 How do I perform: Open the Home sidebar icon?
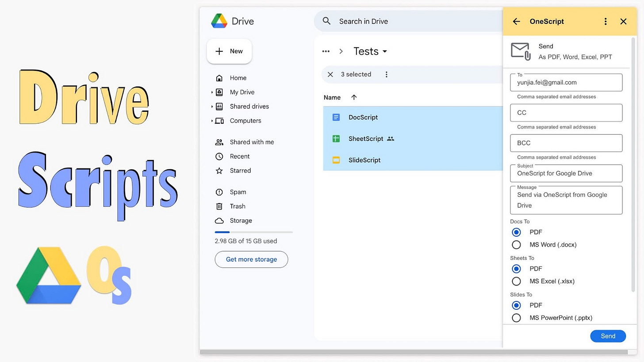219,78
